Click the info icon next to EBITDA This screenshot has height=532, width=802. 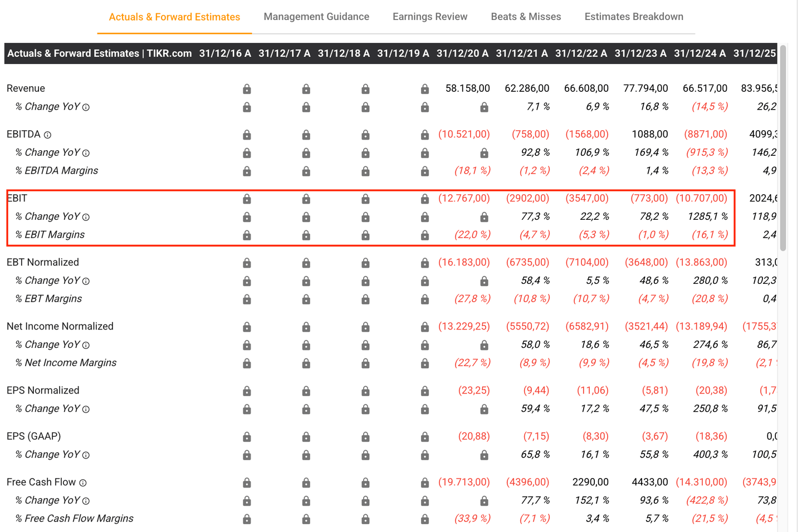[x=47, y=135]
